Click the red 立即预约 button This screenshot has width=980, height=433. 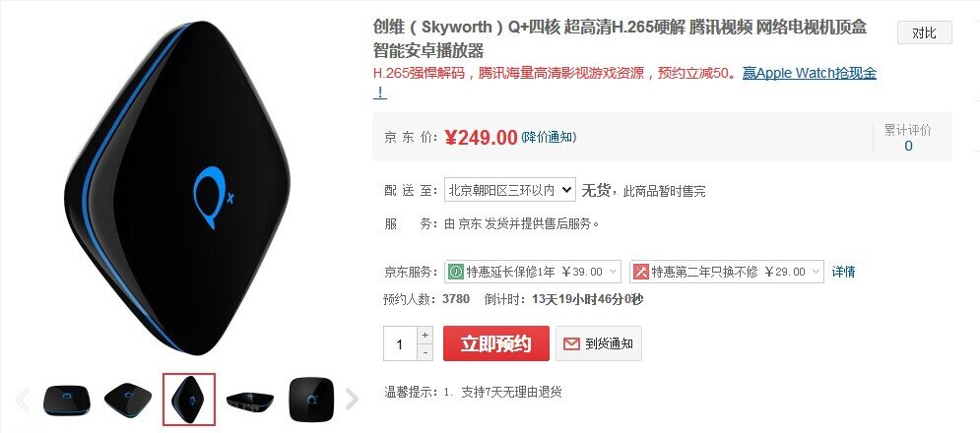tap(496, 343)
